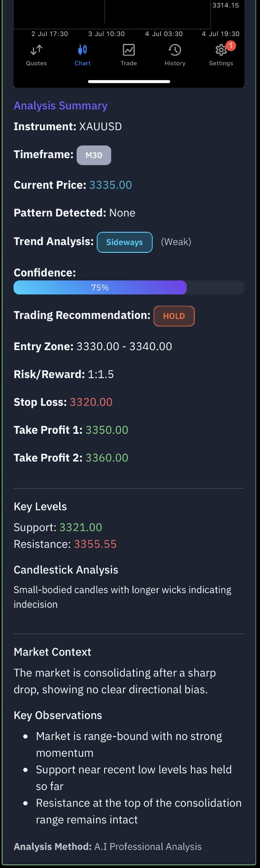Screen dimensions: 260x868
Task: Tap the blue Chart candlestick icon
Action: (82, 50)
